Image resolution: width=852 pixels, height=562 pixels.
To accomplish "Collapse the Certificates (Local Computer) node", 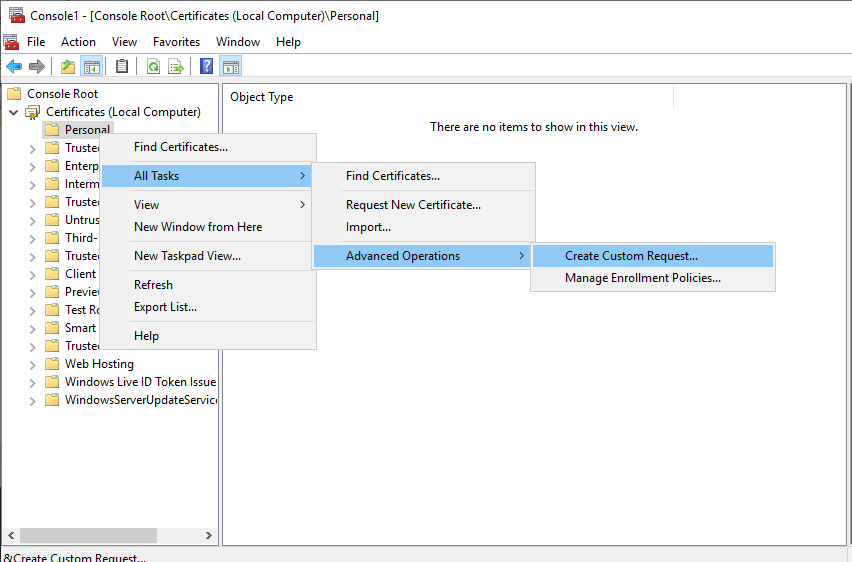I will pos(14,112).
